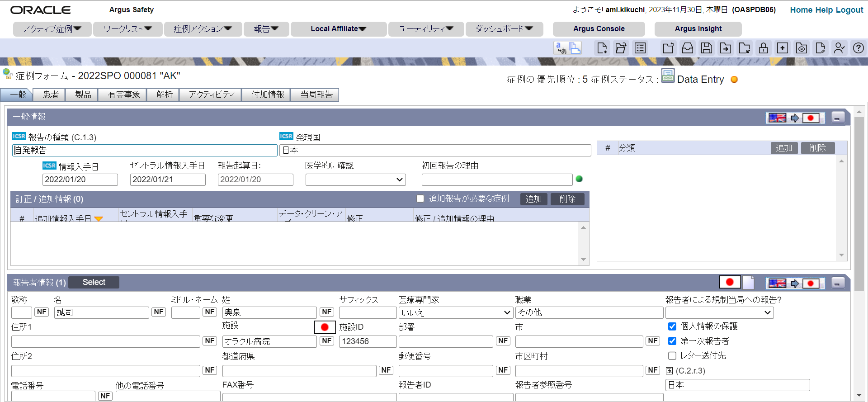Screen dimensions: 868x402
Task: Click the a-to-あ language translation icon
Action: (561, 48)
